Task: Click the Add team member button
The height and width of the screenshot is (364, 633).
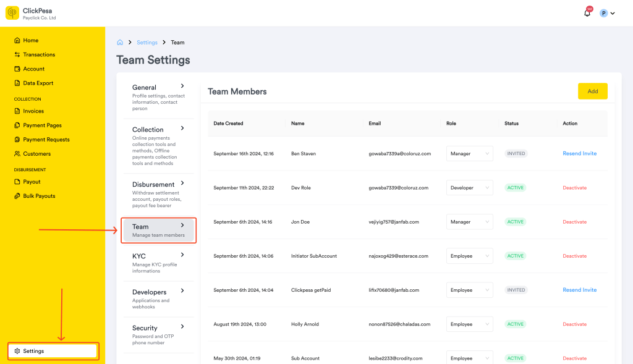Action: pyautogui.click(x=593, y=91)
